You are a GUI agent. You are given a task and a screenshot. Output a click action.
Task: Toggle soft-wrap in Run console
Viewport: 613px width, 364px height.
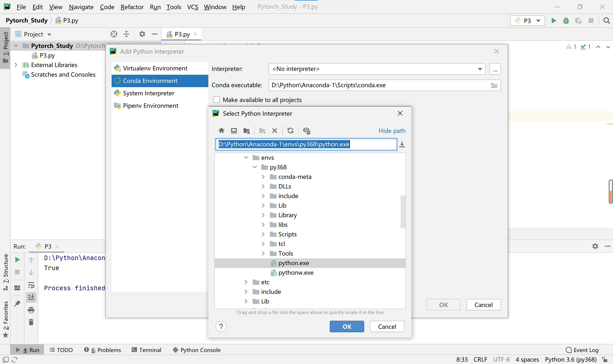click(31, 285)
